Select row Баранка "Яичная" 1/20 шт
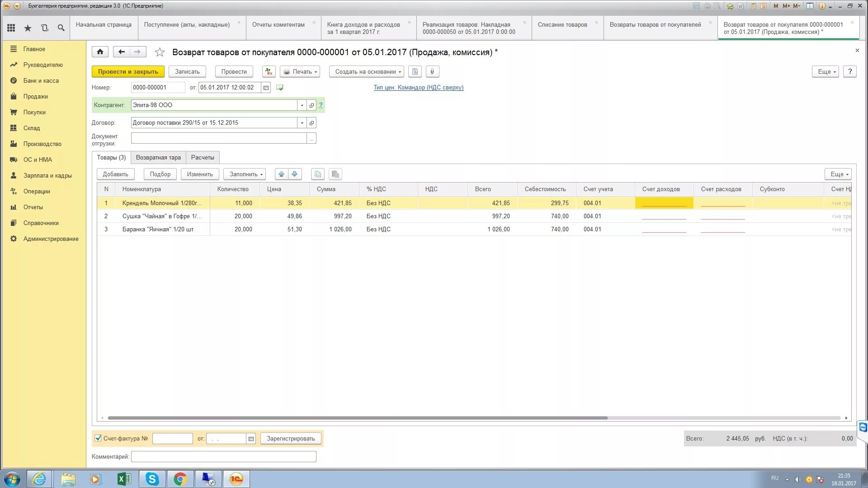Viewport: 868px width, 488px height. [x=474, y=230]
